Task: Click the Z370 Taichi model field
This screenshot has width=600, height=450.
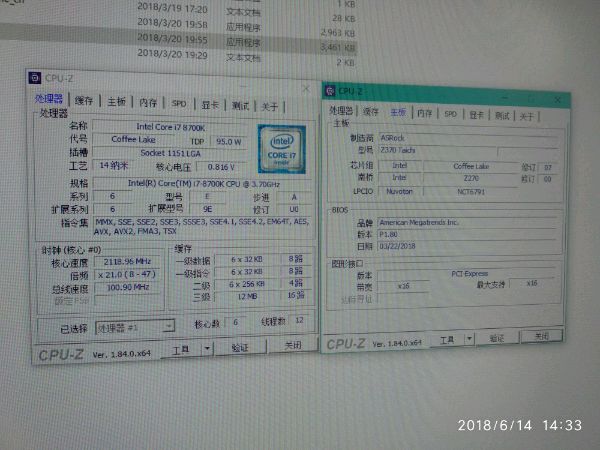Action: pyautogui.click(x=437, y=150)
